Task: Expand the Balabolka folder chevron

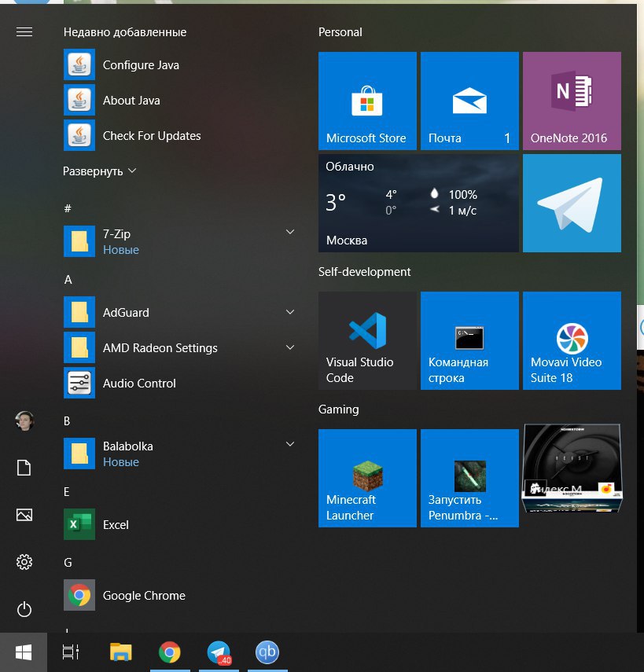Action: [290, 444]
